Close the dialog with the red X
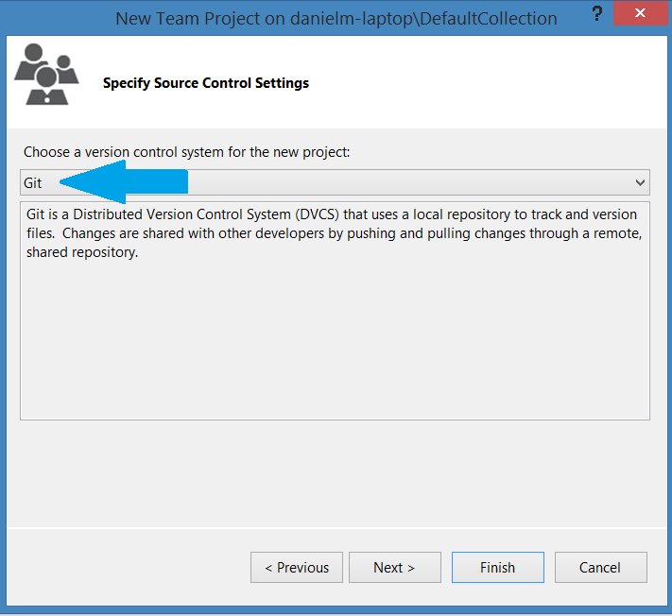This screenshot has width=672, height=616. tap(640, 13)
